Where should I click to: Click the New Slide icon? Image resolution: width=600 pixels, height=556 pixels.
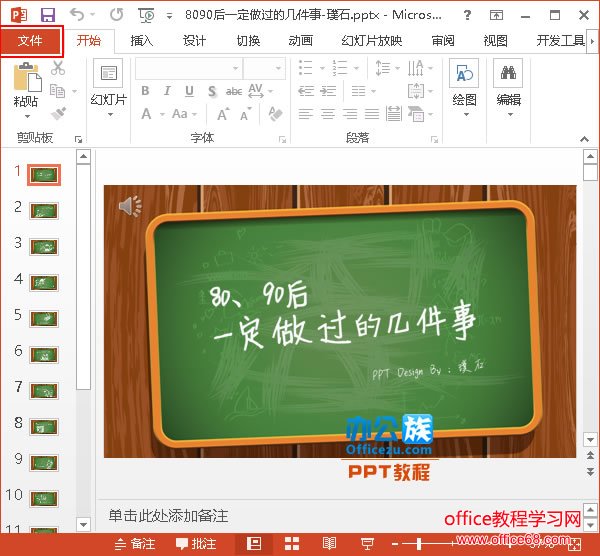pyautogui.click(x=108, y=73)
